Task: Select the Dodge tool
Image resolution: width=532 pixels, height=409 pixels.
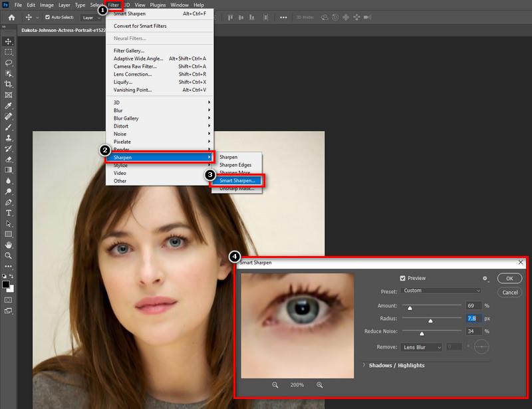Action: click(9, 192)
